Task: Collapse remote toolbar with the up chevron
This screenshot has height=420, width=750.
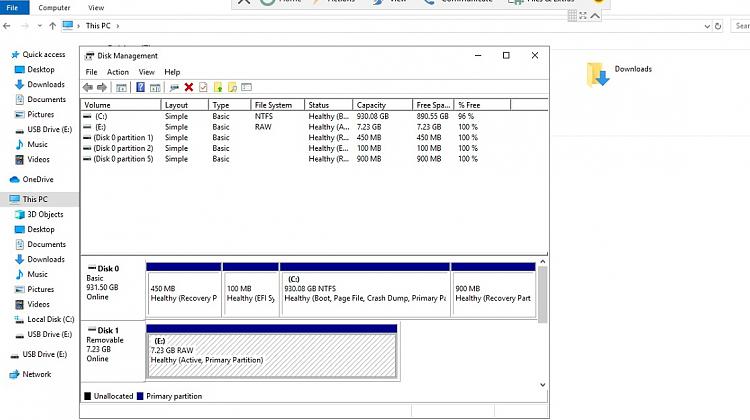Action: [595, 16]
